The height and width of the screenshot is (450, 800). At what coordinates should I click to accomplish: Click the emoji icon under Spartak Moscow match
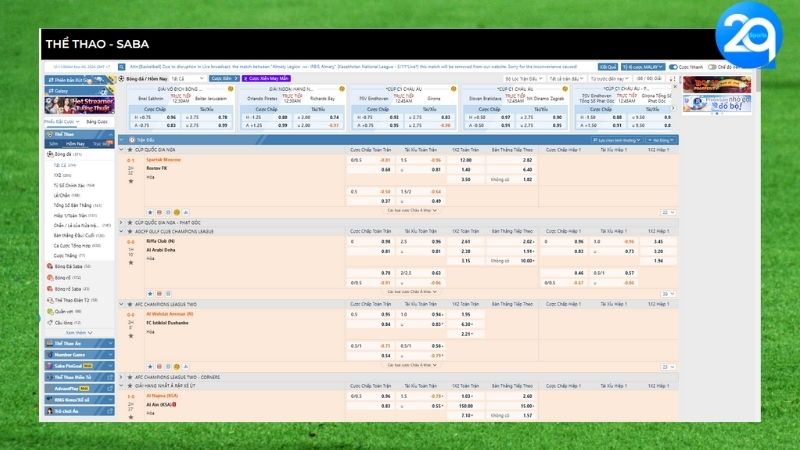[x=177, y=212]
